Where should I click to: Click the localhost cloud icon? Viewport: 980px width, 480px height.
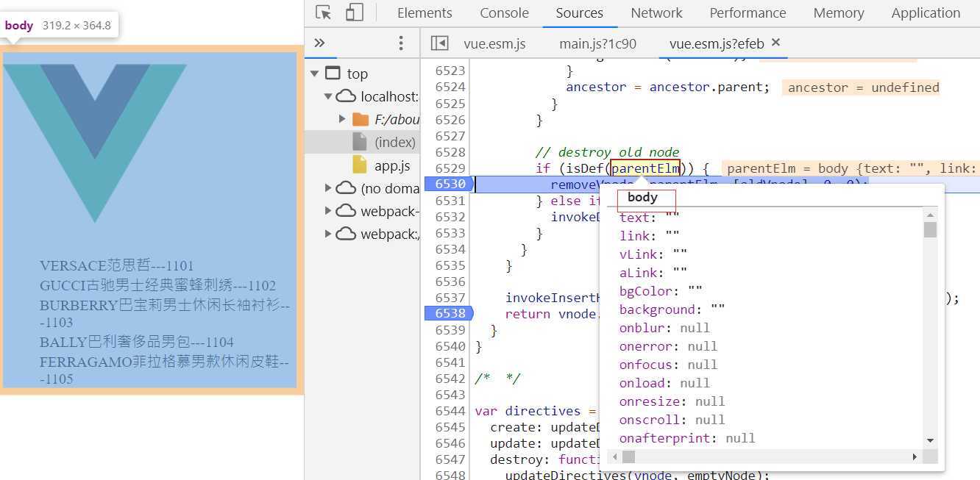point(346,96)
